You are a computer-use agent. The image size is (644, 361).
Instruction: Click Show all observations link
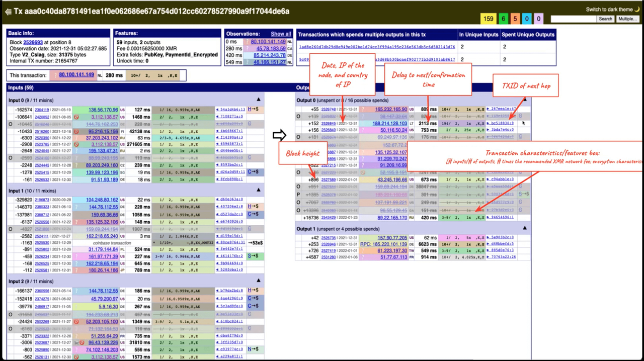281,34
